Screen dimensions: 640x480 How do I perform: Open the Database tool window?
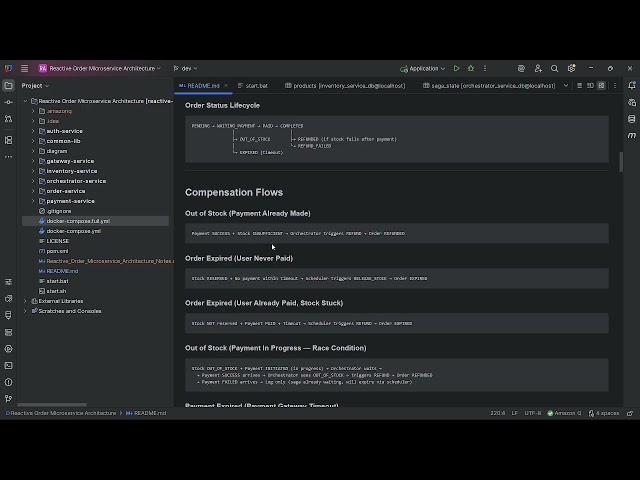632,119
